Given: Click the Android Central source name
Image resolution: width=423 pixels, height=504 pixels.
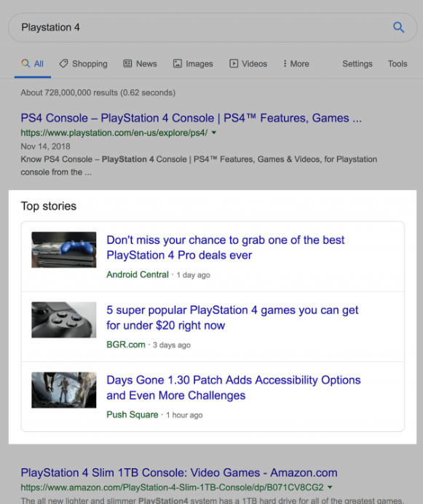Looking at the screenshot, I should click(x=138, y=275).
